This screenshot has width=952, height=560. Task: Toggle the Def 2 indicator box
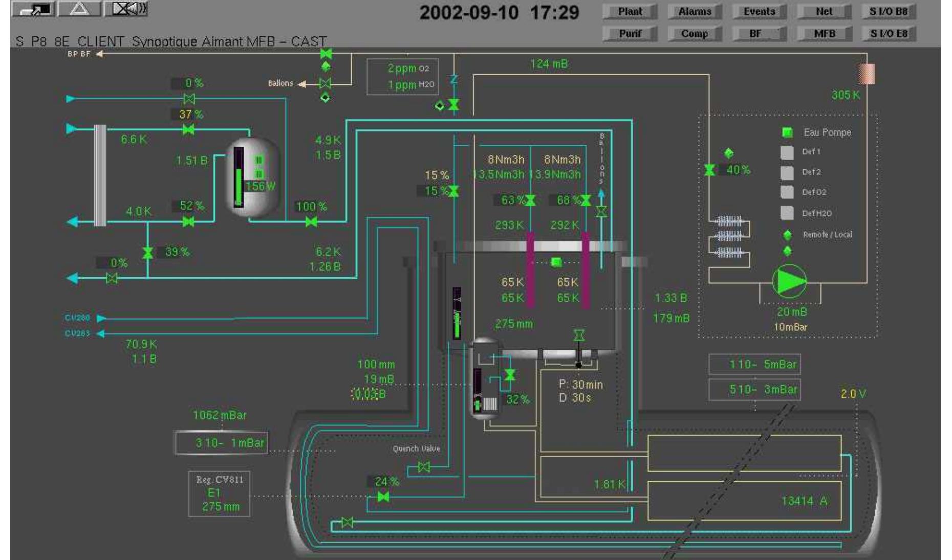pos(787,172)
